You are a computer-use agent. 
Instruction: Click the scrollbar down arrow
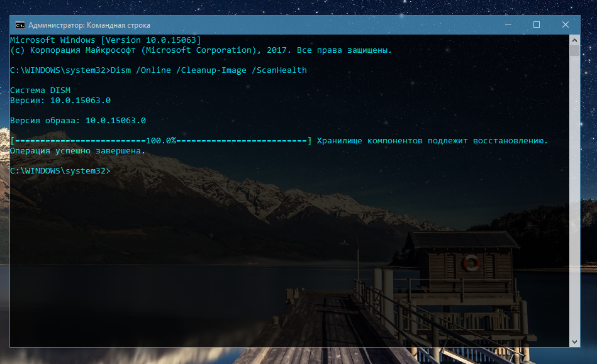click(574, 342)
